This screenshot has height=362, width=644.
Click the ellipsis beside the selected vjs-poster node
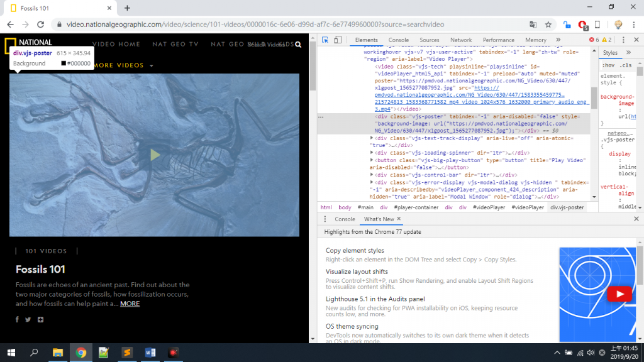click(321, 117)
